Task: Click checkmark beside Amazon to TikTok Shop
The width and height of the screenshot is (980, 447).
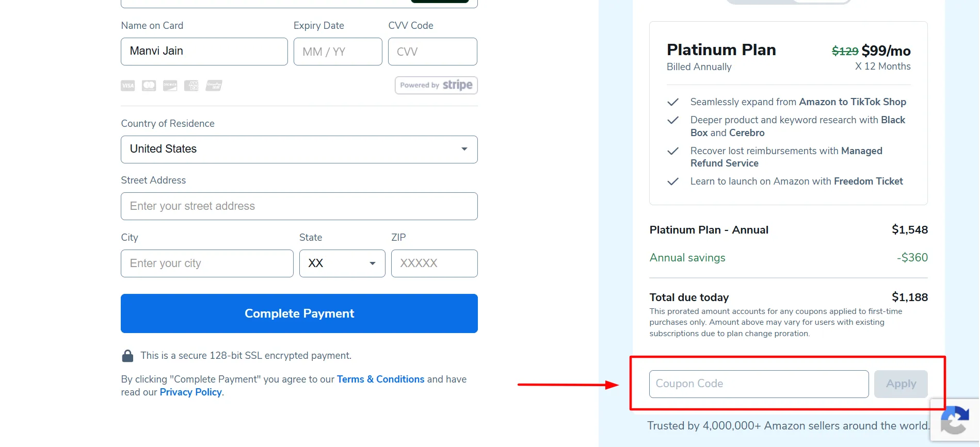Action: [x=673, y=102]
